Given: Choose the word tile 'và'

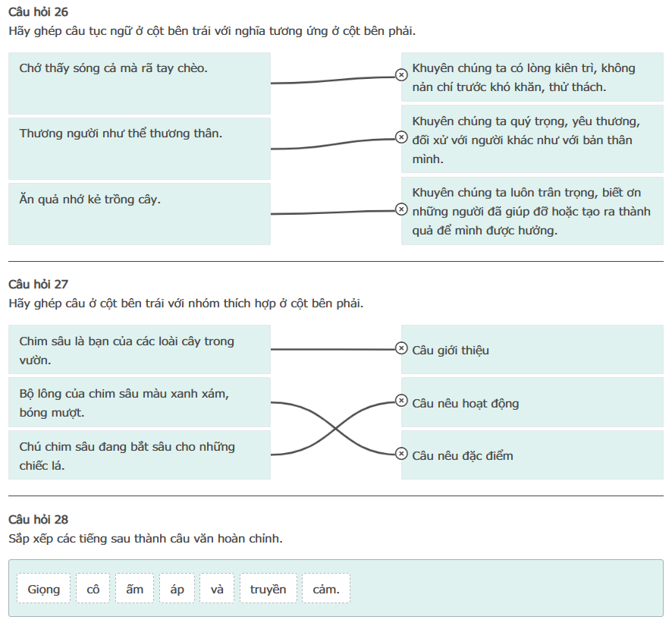Looking at the screenshot, I should tap(218, 589).
